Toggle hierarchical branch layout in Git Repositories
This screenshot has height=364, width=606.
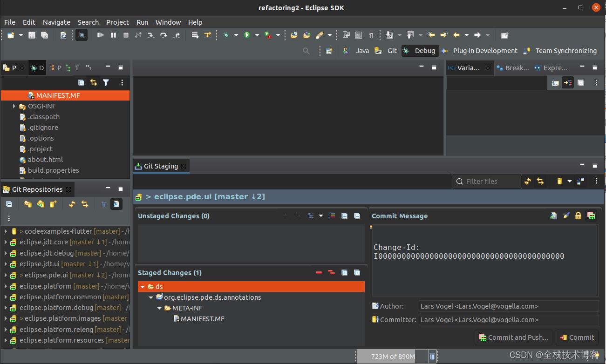(104, 204)
